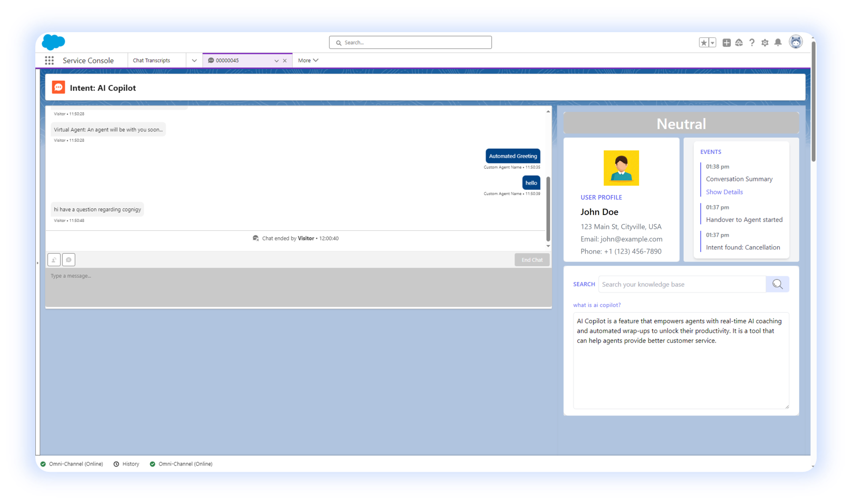The width and height of the screenshot is (852, 504).
Task: Open the Favorites list dropdown arrow
Action: (x=712, y=43)
